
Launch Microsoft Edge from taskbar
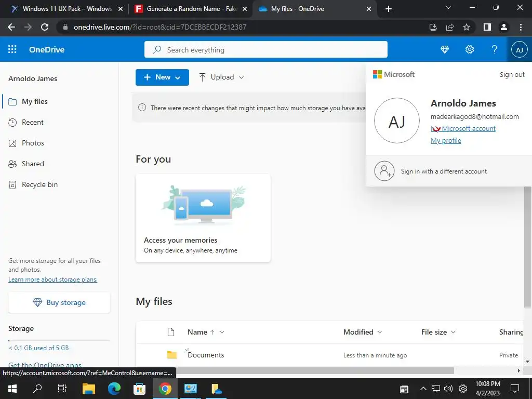(x=114, y=389)
